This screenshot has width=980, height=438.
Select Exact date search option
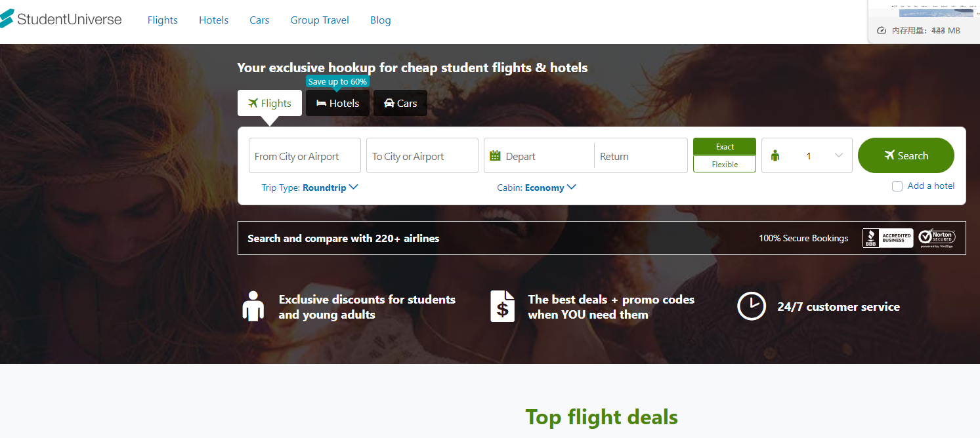725,146
